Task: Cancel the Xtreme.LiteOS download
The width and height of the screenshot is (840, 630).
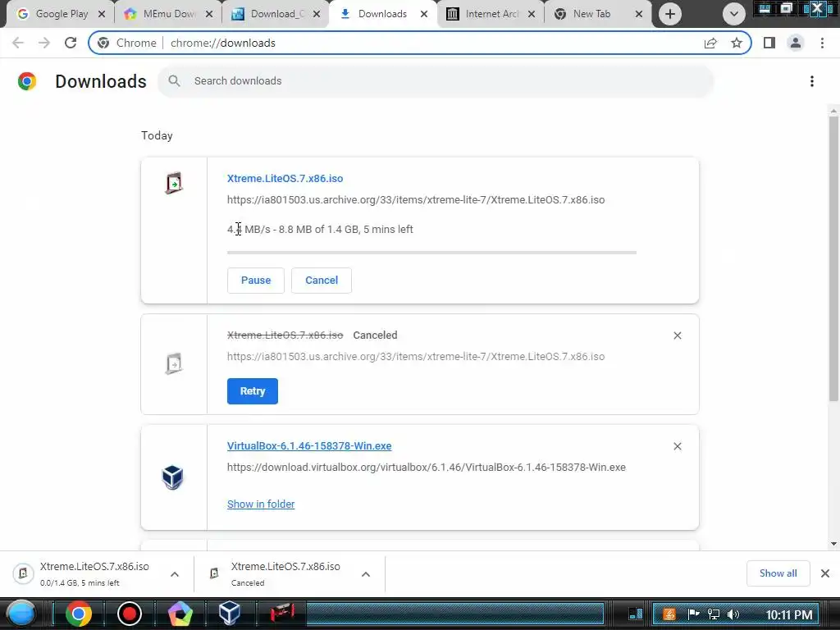Action: 322,281
